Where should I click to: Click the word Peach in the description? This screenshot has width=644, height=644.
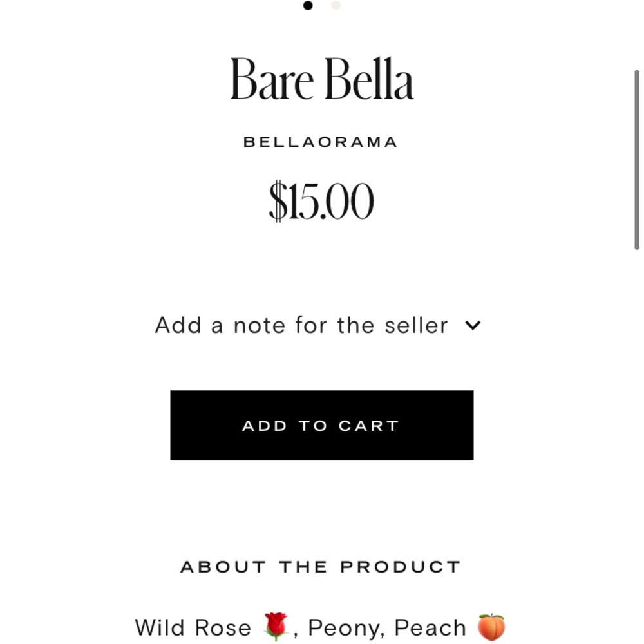[x=430, y=627]
